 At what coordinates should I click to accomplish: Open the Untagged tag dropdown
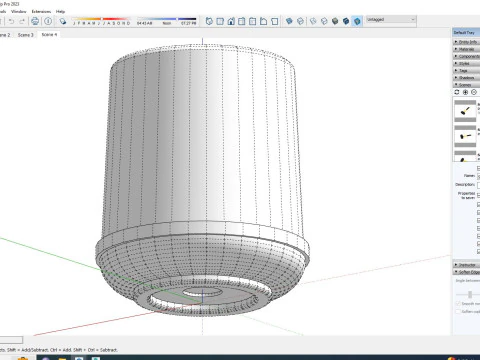391,20
